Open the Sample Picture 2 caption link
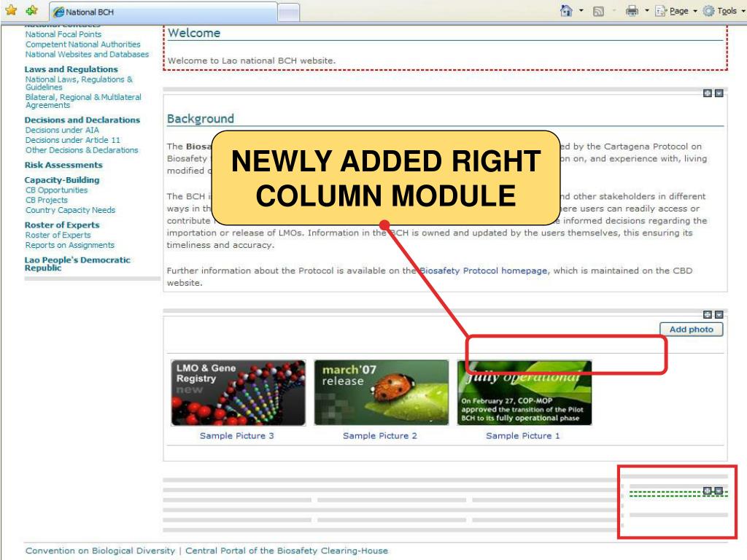This screenshot has width=747, height=560. tap(379, 436)
